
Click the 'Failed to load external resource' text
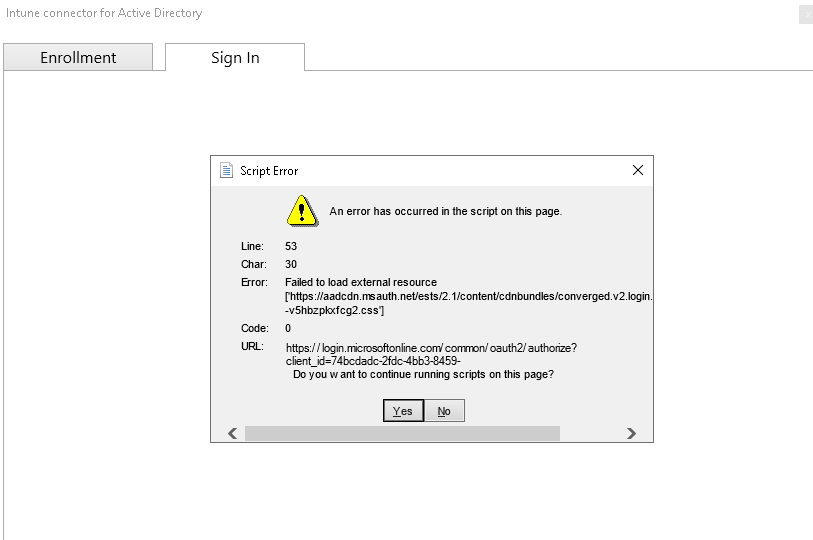[361, 282]
